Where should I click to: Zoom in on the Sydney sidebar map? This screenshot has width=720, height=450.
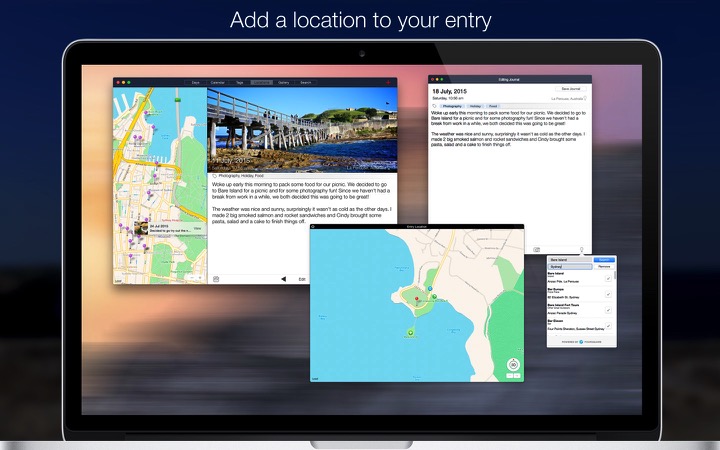[x=200, y=278]
